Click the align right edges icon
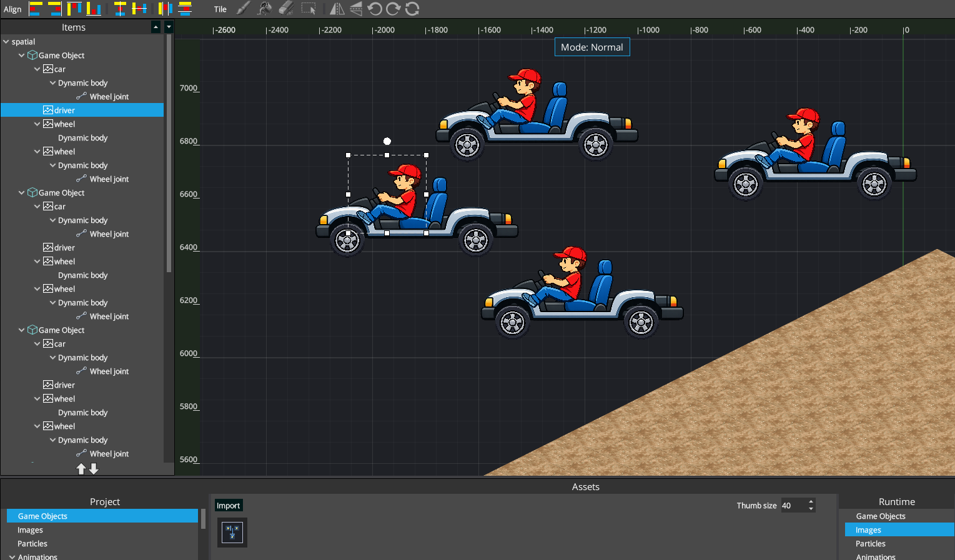Screen dimensions: 955x560 click(55, 9)
